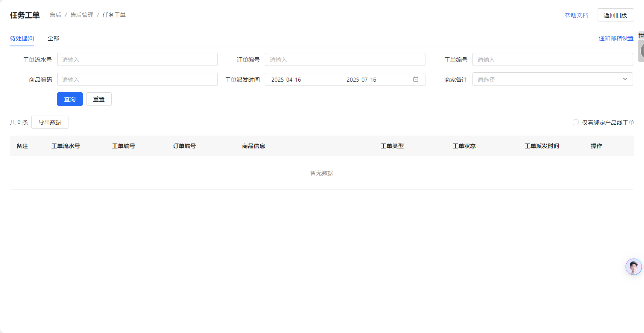
Task: Focus the 工单流水号 input field
Action: click(x=137, y=60)
